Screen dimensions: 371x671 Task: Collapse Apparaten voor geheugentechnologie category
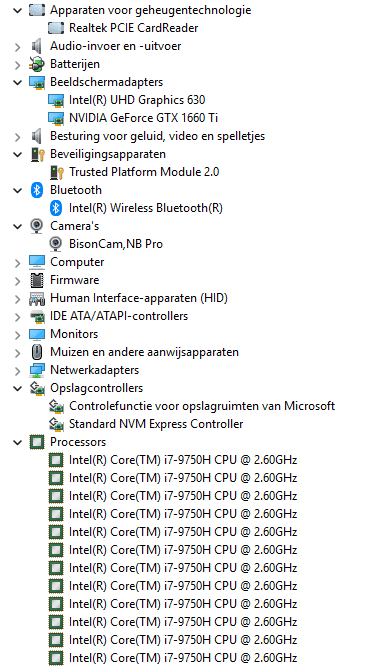click(x=18, y=10)
